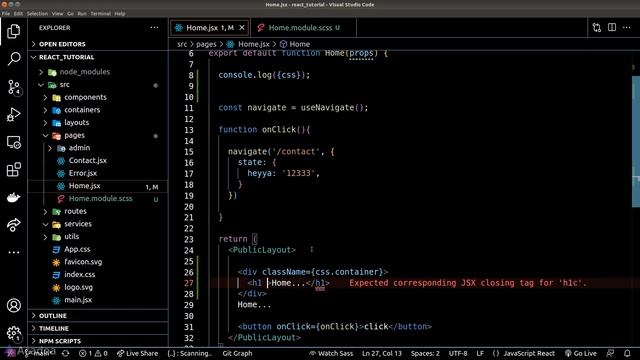Close the Home.jsx editor tab

(x=242, y=28)
